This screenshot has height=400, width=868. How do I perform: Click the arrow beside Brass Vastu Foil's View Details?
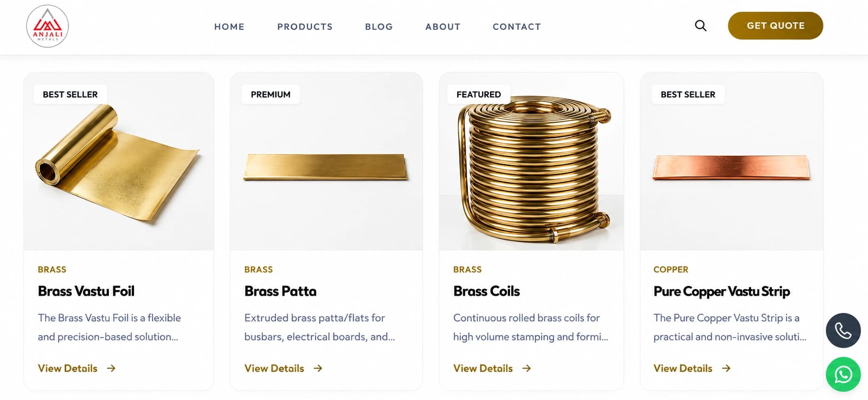[x=111, y=369]
